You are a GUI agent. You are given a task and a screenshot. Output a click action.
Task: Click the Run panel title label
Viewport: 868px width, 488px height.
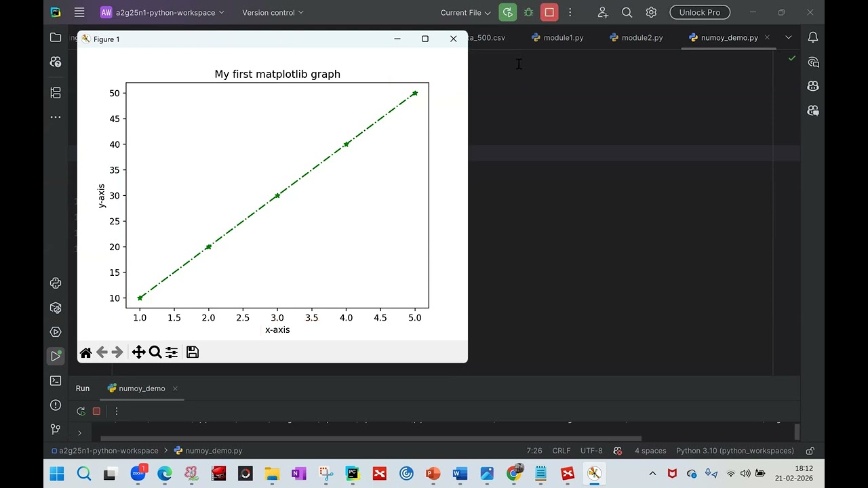point(83,388)
